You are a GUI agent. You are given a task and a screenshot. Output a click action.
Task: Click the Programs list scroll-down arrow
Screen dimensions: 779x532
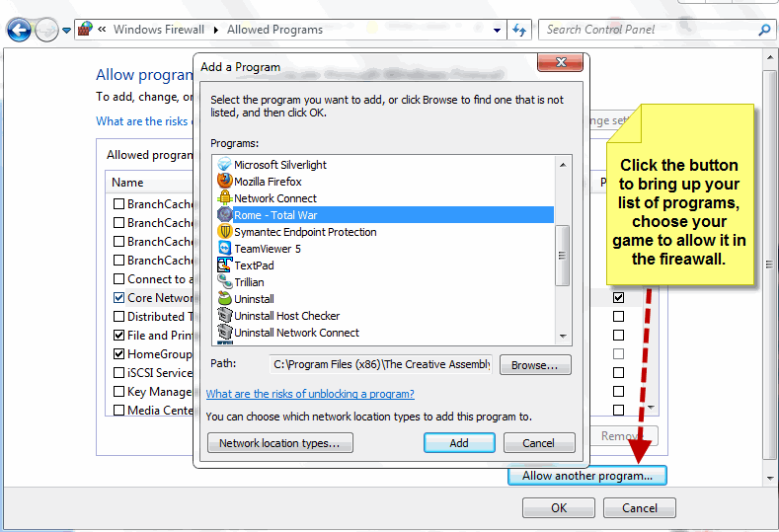coord(563,336)
